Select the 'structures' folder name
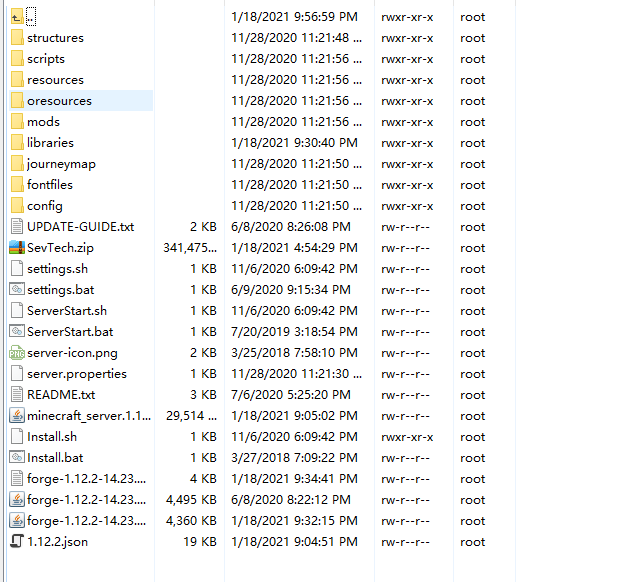The height and width of the screenshot is (582, 635). click(x=55, y=38)
